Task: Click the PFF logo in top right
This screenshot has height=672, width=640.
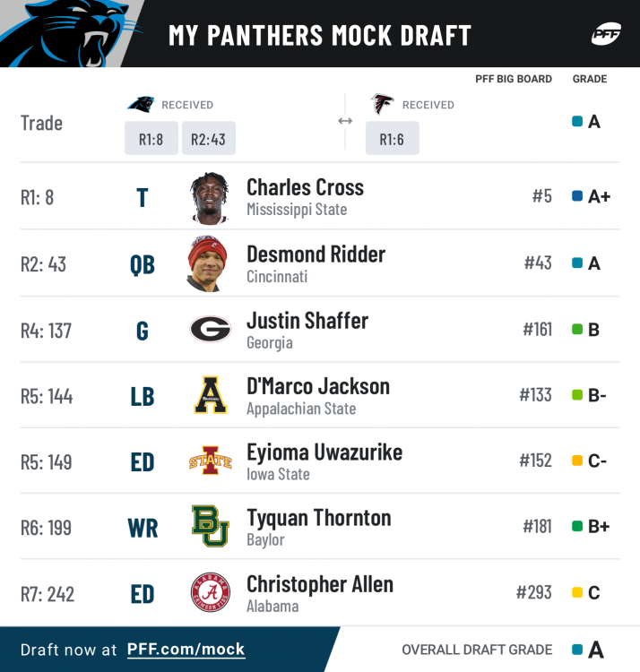Action: click(x=607, y=34)
